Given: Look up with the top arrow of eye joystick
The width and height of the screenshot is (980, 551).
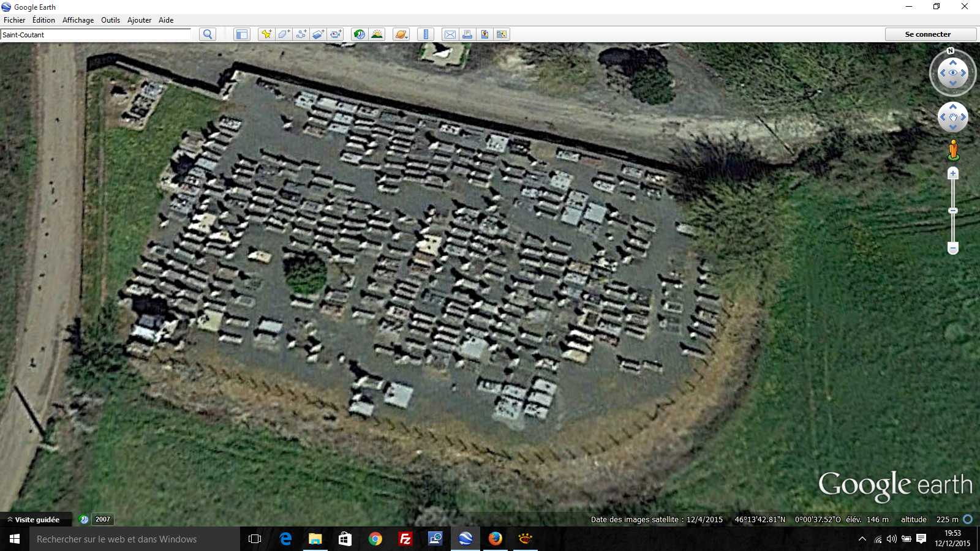Looking at the screenshot, I should (x=953, y=62).
